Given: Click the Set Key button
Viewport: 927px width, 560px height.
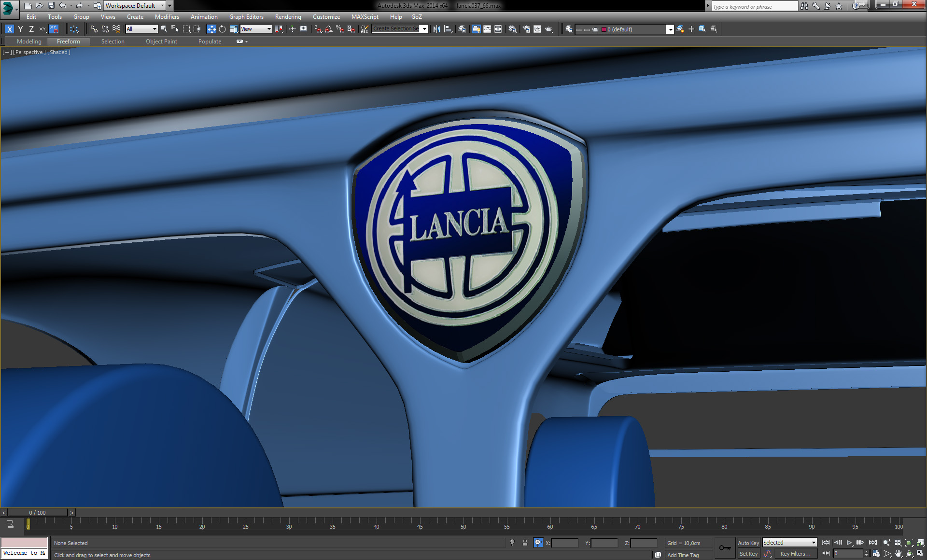Looking at the screenshot, I should coord(748,554).
